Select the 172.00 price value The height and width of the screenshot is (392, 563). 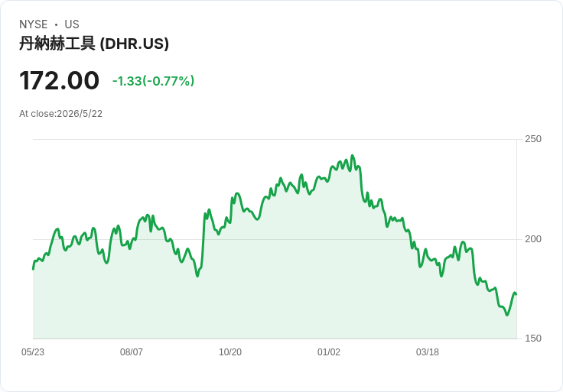click(59, 80)
